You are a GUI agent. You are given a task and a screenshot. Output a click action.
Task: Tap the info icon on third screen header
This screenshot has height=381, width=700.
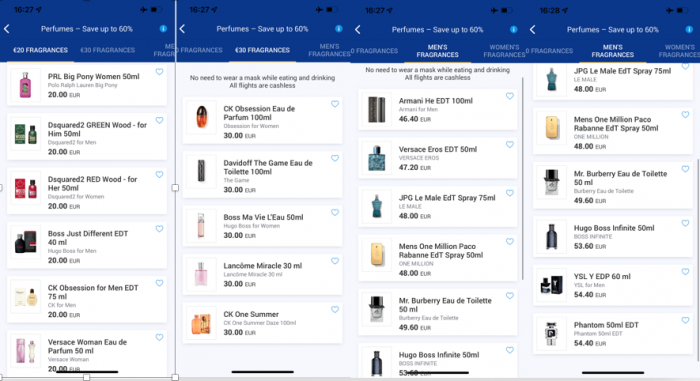click(514, 29)
